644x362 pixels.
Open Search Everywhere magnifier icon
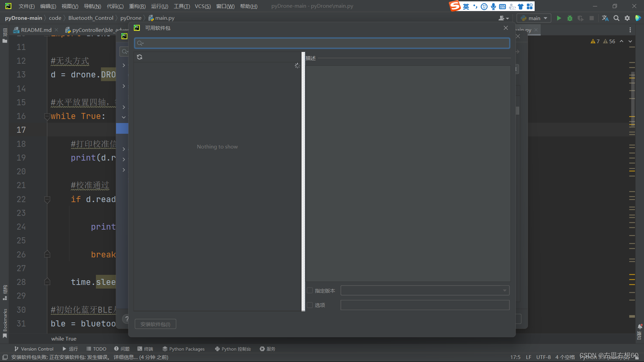[616, 18]
